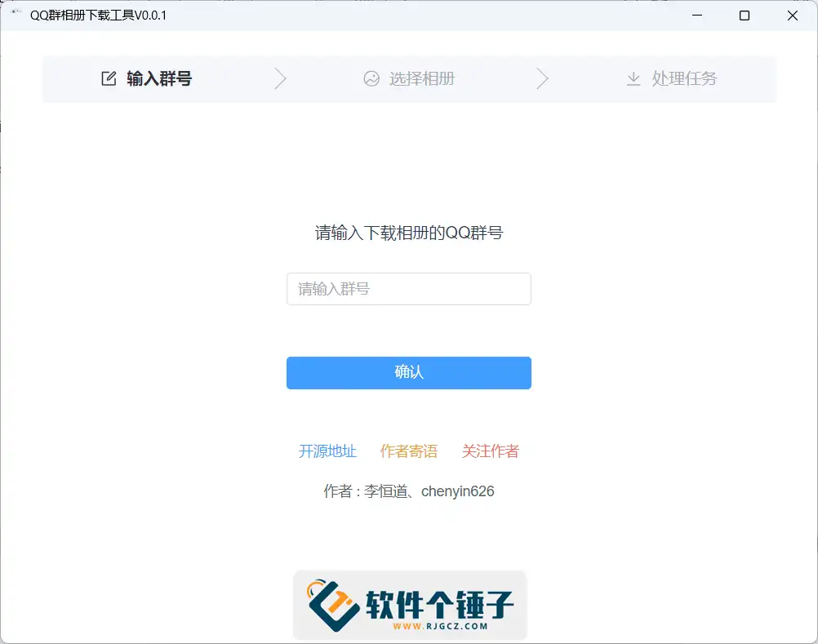Click the download icon beside 处理任务
Image resolution: width=818 pixels, height=644 pixels.
tap(634, 78)
